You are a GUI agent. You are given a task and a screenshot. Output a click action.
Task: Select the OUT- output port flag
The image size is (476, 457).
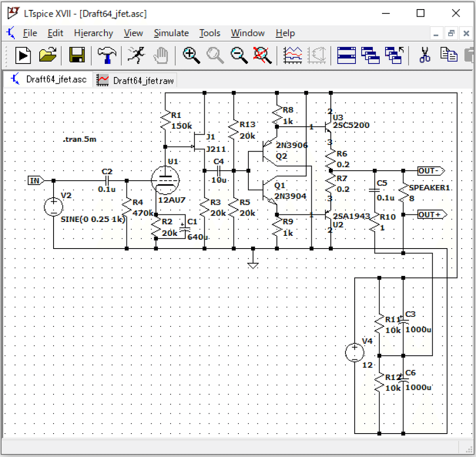(x=431, y=171)
